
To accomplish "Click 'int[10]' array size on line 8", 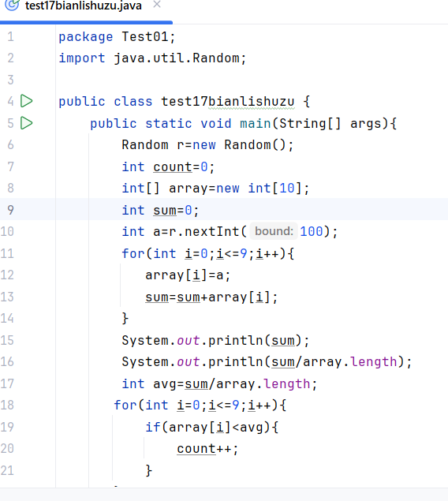I will pos(274,189).
